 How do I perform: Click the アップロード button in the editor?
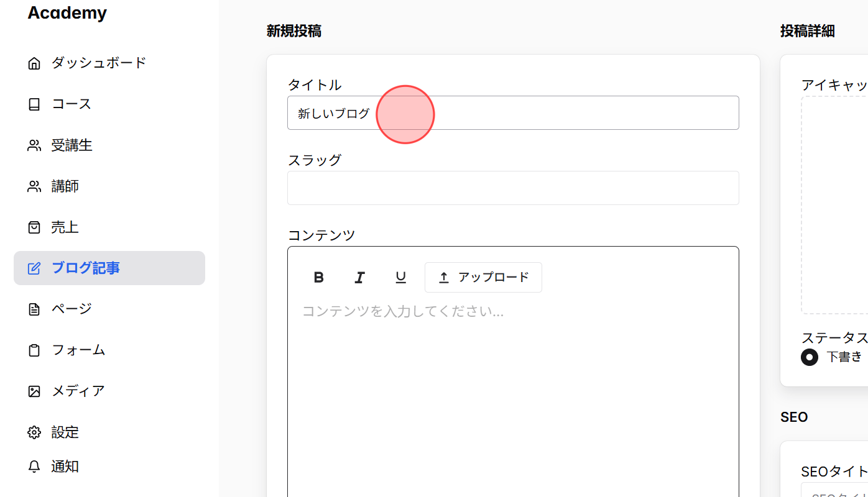[483, 277]
